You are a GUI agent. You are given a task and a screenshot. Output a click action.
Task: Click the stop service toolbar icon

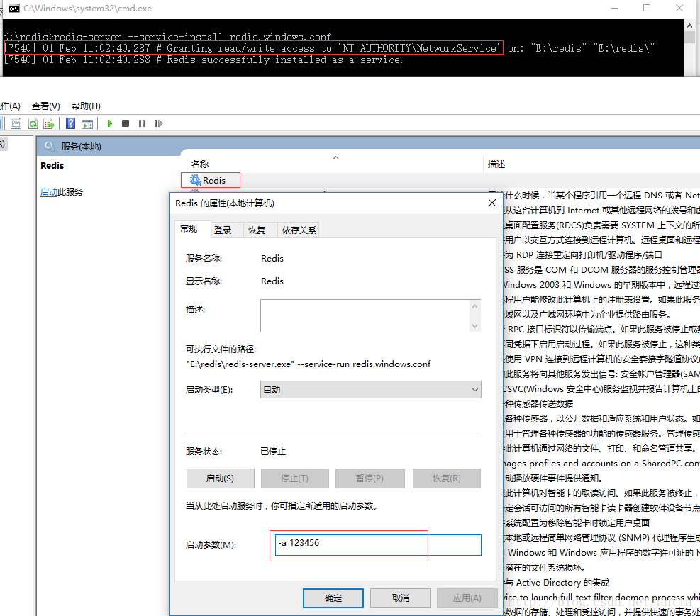[x=126, y=123]
